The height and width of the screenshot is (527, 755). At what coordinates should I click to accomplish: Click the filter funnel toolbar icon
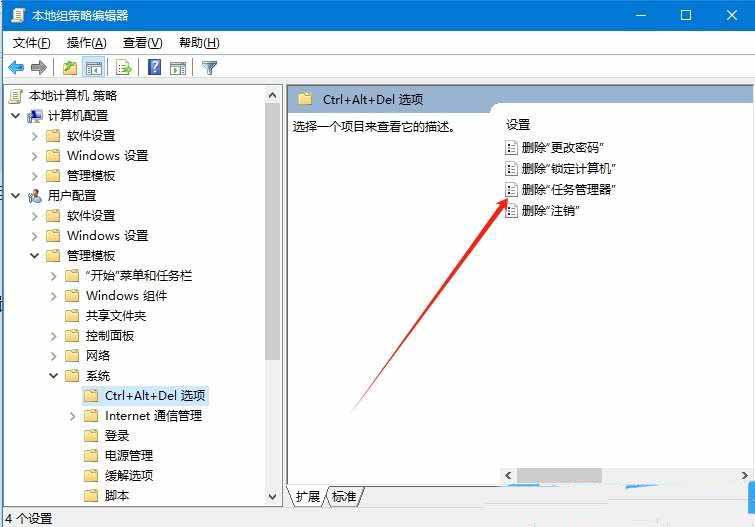209,68
